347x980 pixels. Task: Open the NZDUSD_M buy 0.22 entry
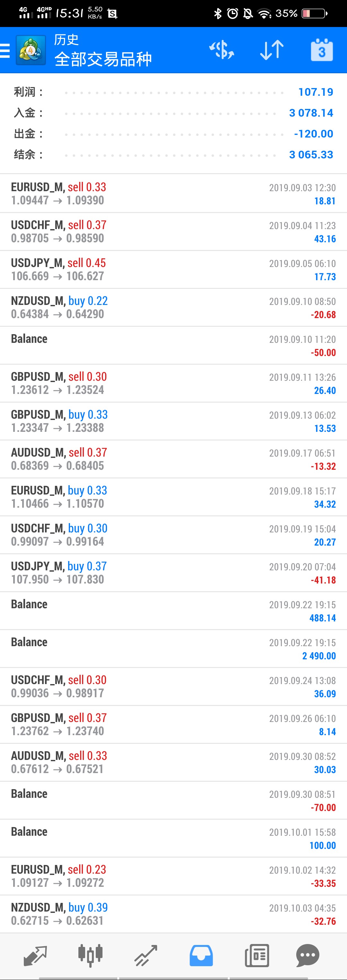pyautogui.click(x=173, y=307)
